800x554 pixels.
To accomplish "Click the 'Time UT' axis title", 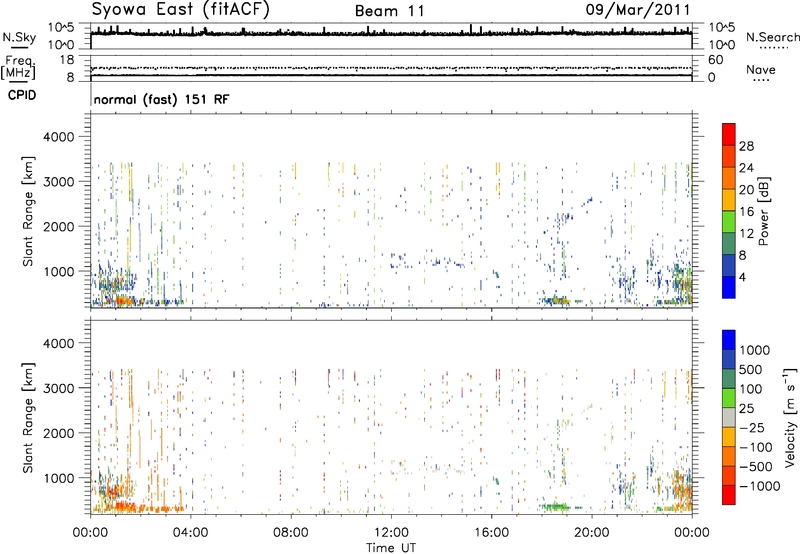I will tap(391, 548).
